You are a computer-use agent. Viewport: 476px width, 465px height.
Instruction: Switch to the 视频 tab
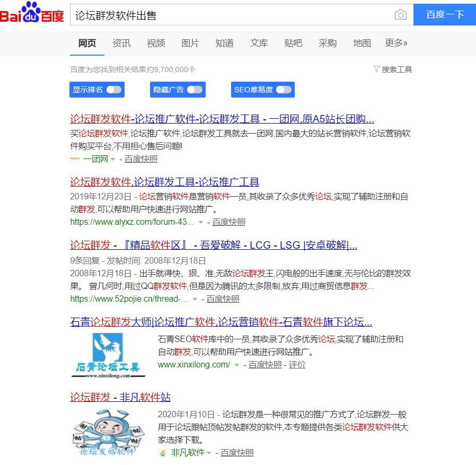(156, 43)
